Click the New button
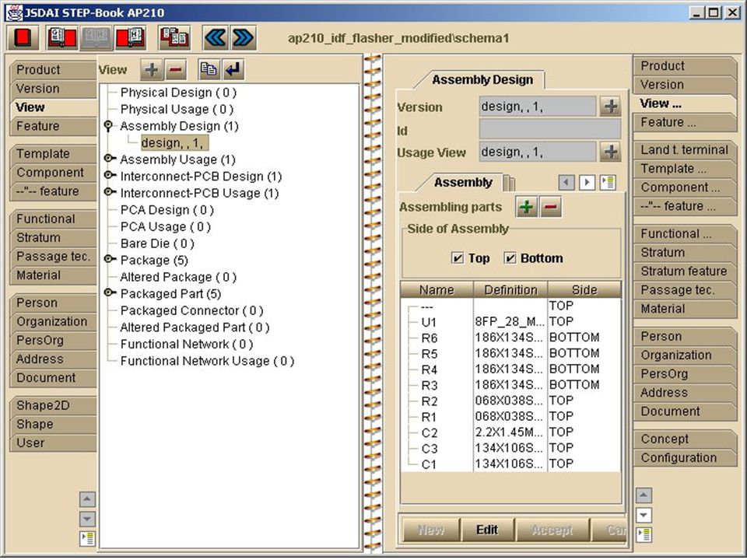Viewport: 747px width, 560px height. click(430, 530)
